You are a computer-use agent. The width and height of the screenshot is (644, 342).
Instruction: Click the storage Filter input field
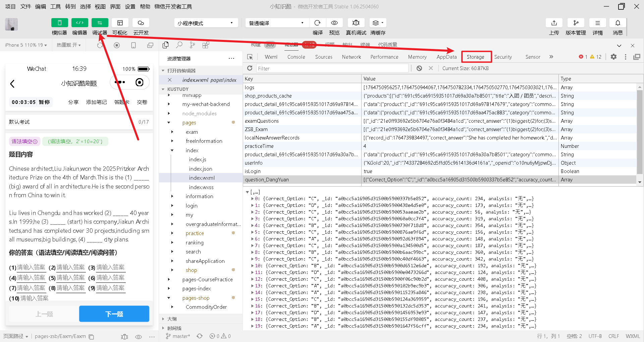(x=332, y=68)
